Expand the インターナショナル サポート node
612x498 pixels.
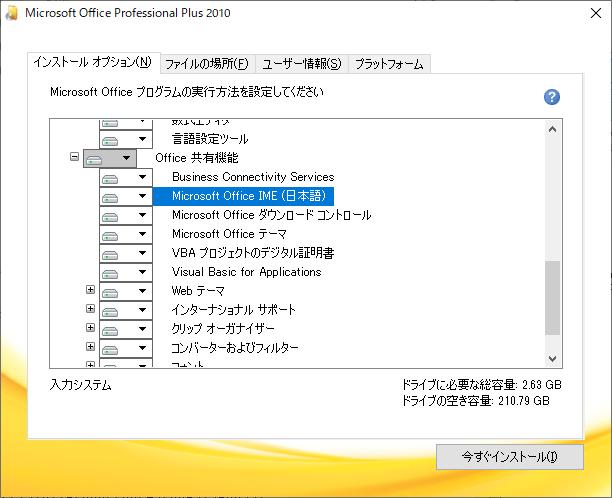(90, 309)
